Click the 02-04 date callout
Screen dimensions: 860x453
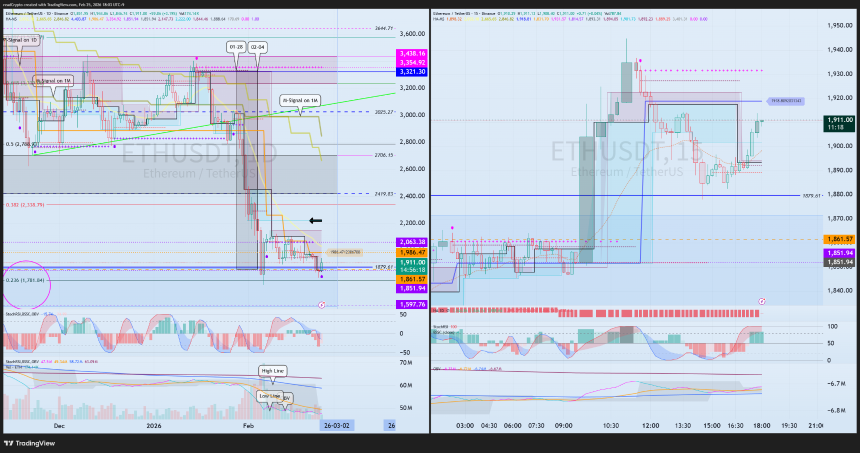pyautogui.click(x=257, y=47)
